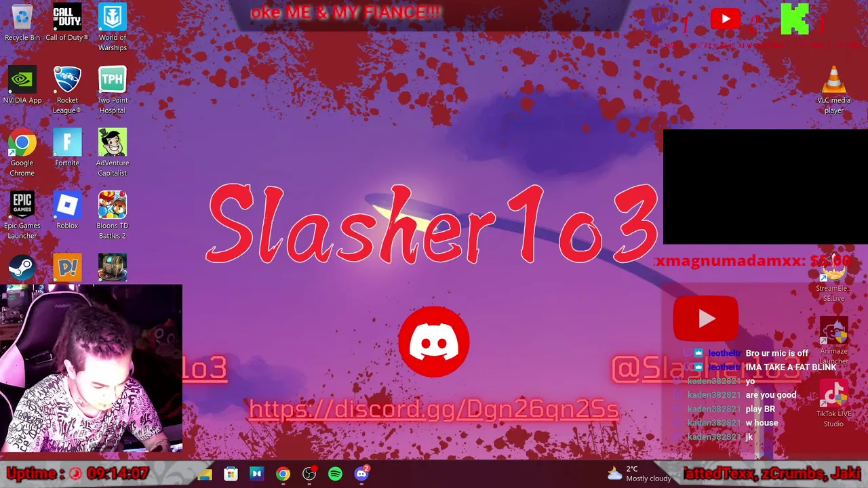Open the Steam desktop icon
The height and width of the screenshot is (488, 868).
click(22, 268)
